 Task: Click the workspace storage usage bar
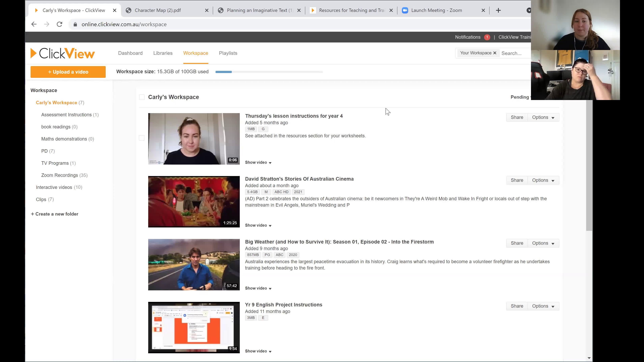tap(269, 72)
